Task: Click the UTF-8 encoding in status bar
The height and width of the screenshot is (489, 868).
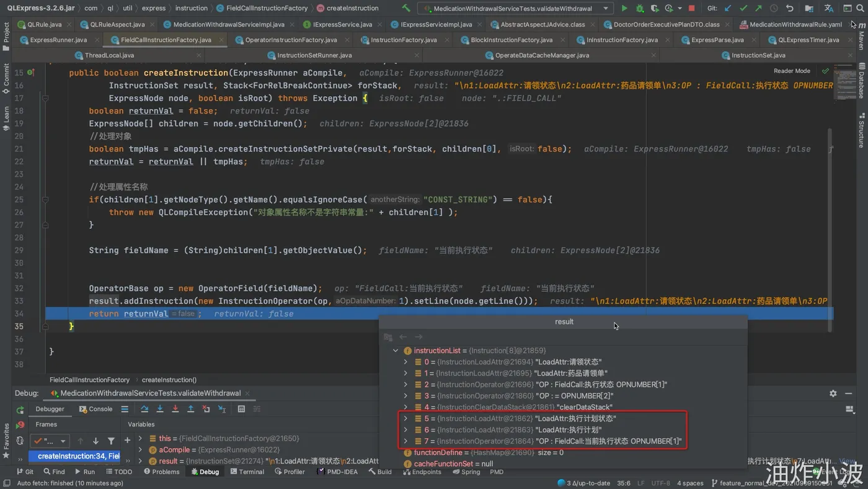Action: pos(660,483)
